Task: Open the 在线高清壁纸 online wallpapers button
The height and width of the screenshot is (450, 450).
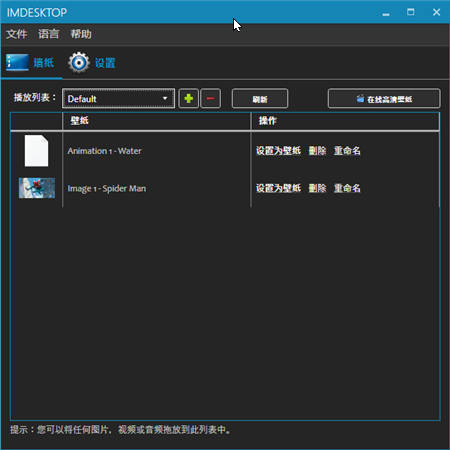Action: pyautogui.click(x=384, y=99)
